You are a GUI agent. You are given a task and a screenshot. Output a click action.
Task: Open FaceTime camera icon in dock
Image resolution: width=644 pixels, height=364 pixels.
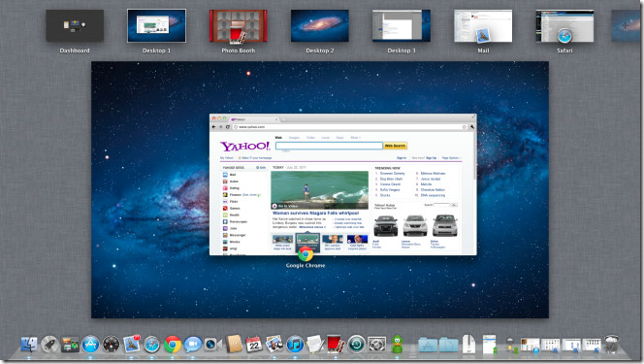pyautogui.click(x=213, y=345)
